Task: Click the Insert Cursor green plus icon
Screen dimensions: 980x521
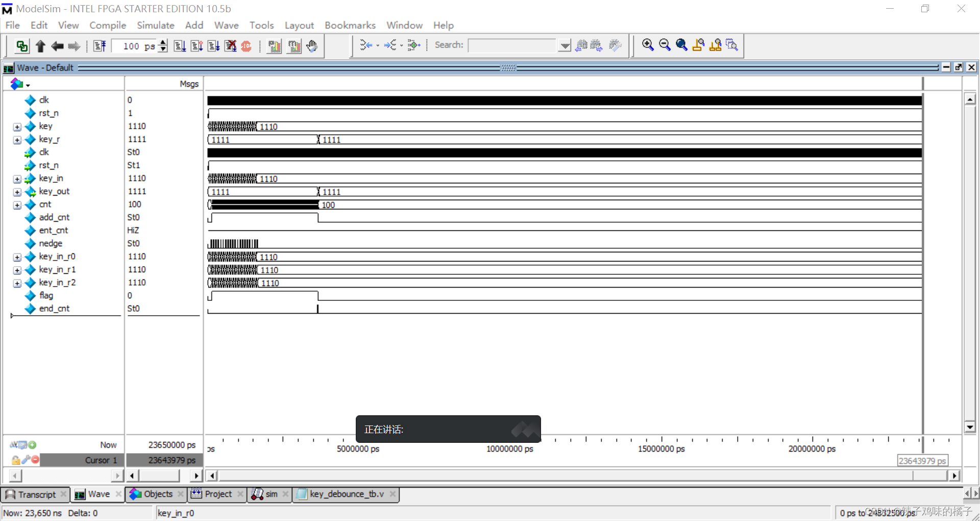Action: coord(32,445)
